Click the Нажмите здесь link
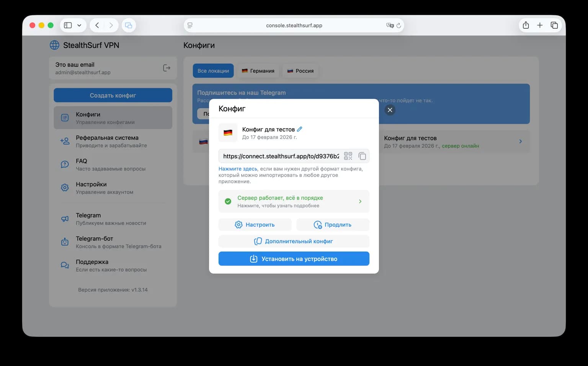The height and width of the screenshot is (366, 588). [238, 169]
